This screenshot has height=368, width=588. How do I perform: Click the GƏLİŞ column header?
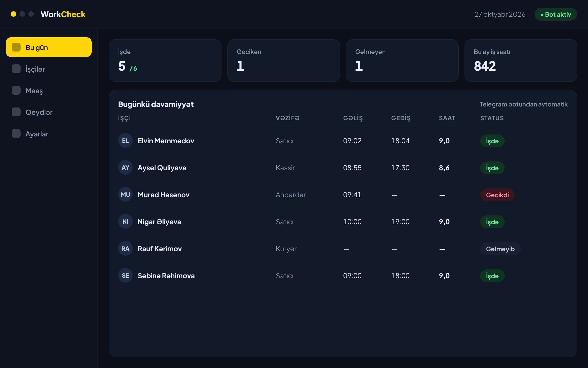point(353,118)
